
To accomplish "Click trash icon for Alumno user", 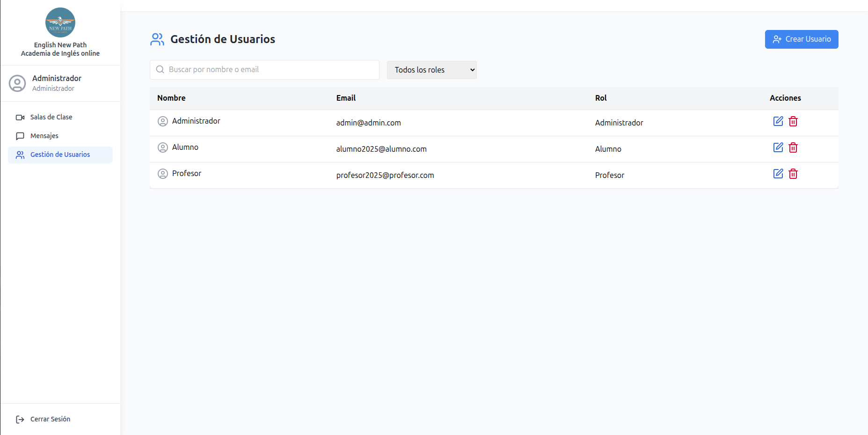I will tap(793, 147).
